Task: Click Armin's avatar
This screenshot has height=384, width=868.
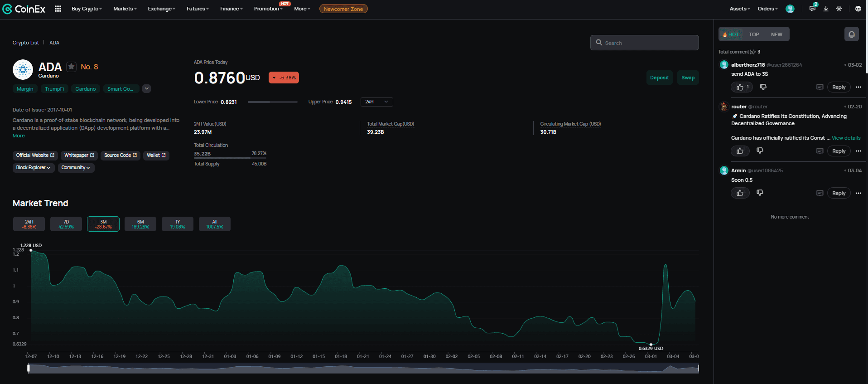Action: (724, 170)
